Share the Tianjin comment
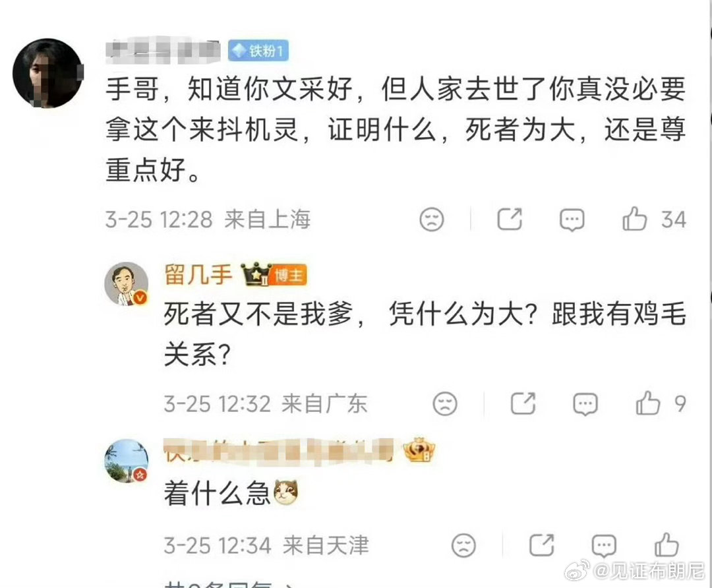 pos(542,545)
